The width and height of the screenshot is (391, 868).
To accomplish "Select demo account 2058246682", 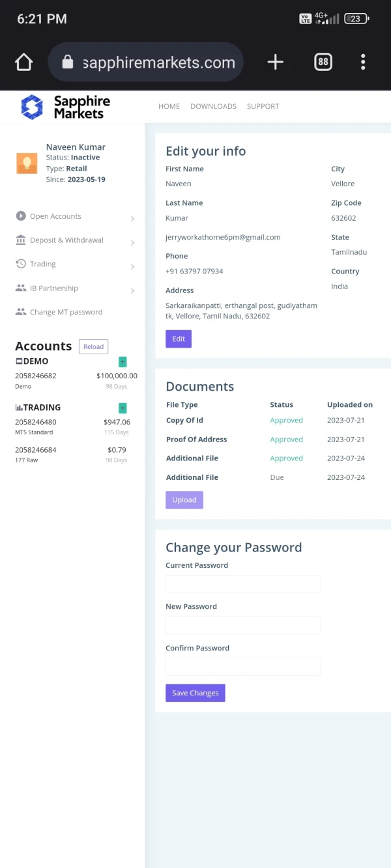I will click(x=36, y=376).
